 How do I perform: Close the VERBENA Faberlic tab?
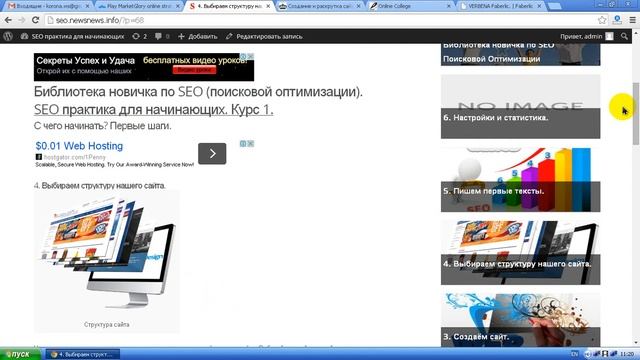point(539,6)
